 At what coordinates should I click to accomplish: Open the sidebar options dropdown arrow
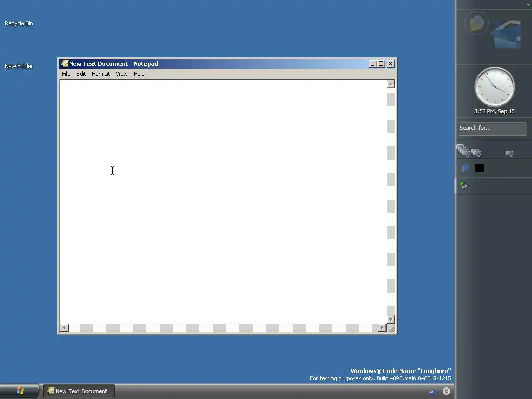click(x=528, y=4)
